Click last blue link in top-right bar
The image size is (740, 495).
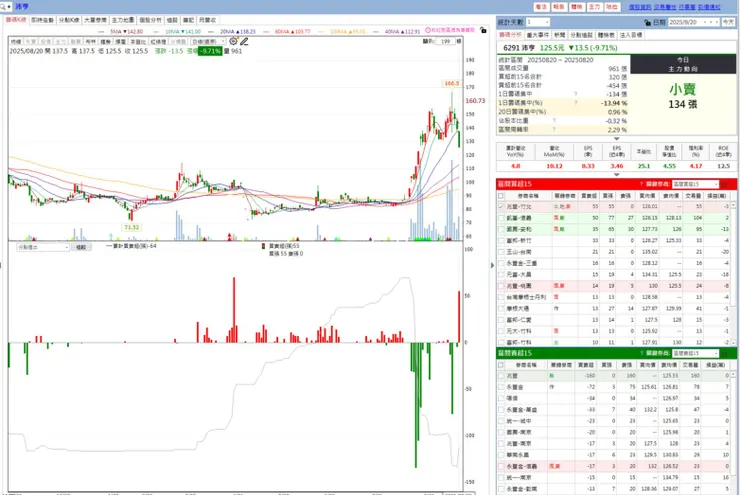[x=709, y=7]
